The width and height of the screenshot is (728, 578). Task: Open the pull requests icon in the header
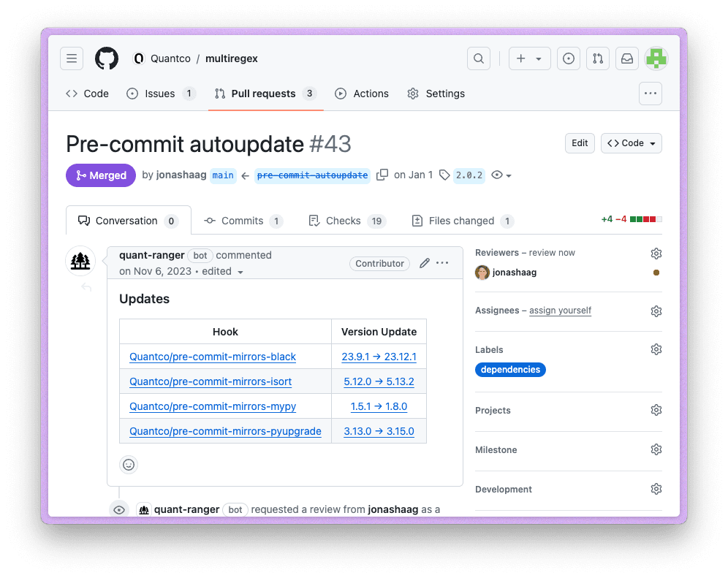tap(598, 58)
